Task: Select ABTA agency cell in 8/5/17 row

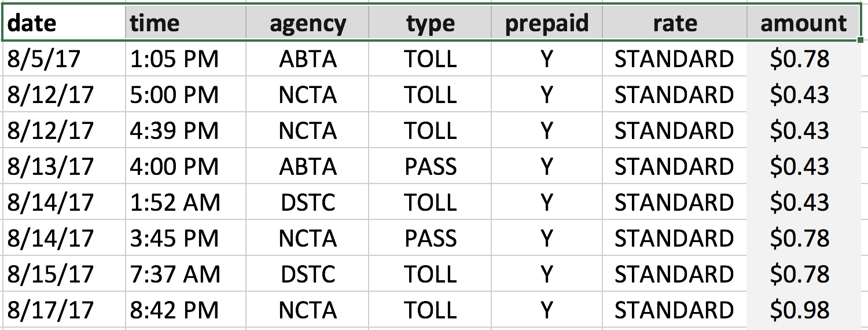Action: (307, 58)
